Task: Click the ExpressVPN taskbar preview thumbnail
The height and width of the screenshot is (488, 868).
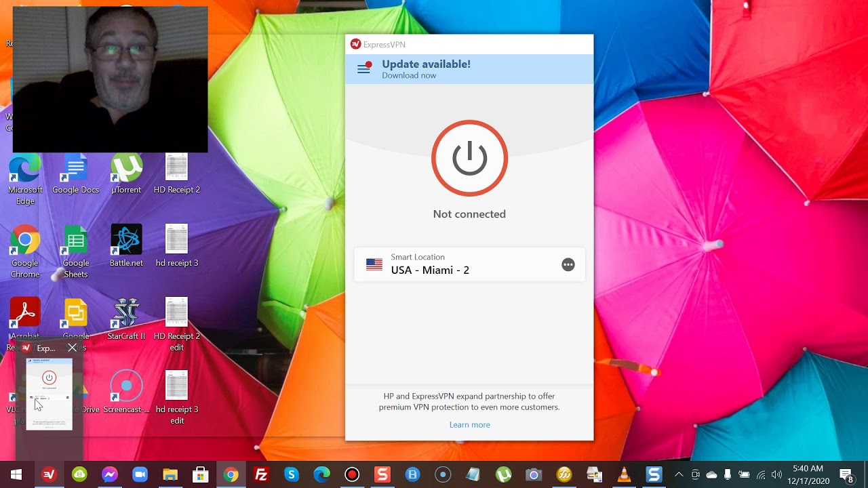Action: click(x=49, y=394)
